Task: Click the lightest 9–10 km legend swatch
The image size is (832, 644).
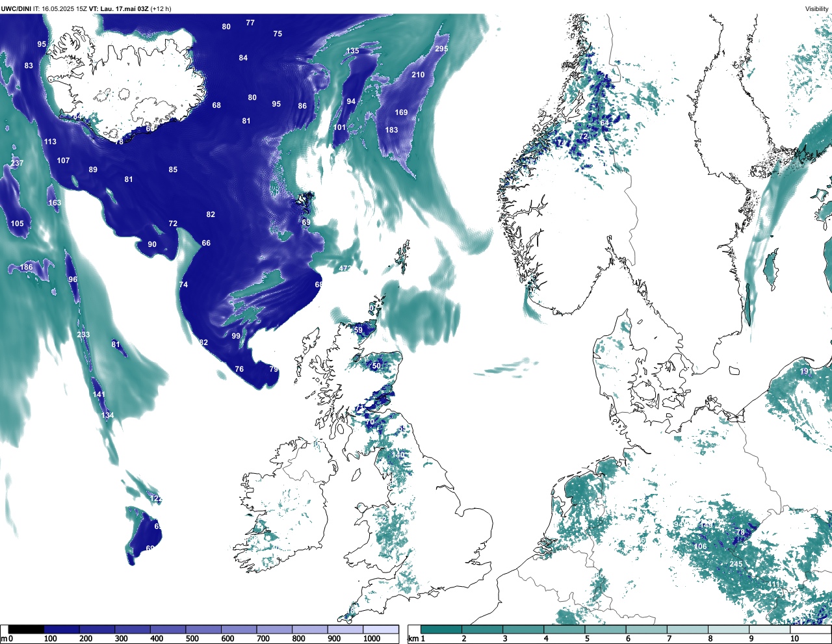Action: (x=771, y=629)
